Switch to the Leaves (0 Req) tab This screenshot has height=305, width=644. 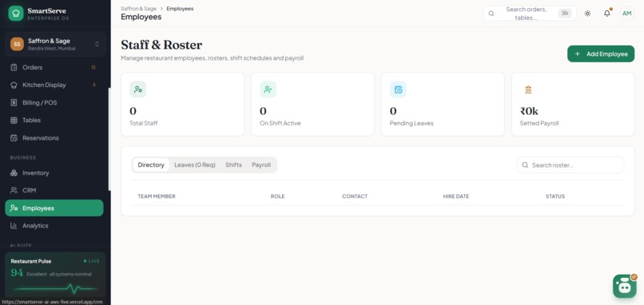[195, 165]
